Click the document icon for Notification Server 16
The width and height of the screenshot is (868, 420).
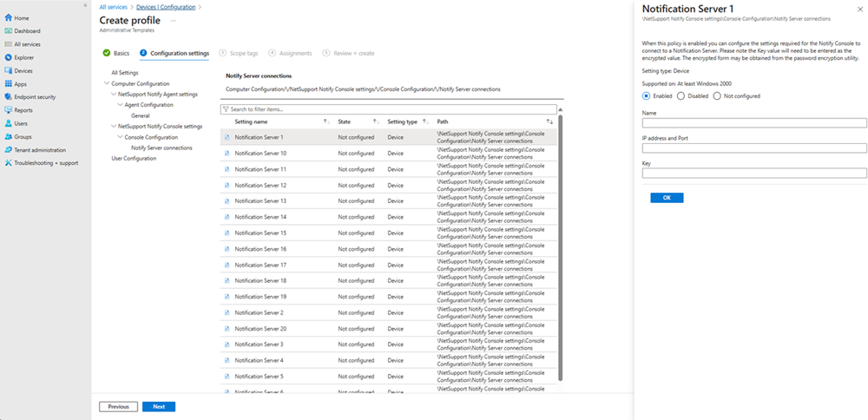pyautogui.click(x=227, y=249)
